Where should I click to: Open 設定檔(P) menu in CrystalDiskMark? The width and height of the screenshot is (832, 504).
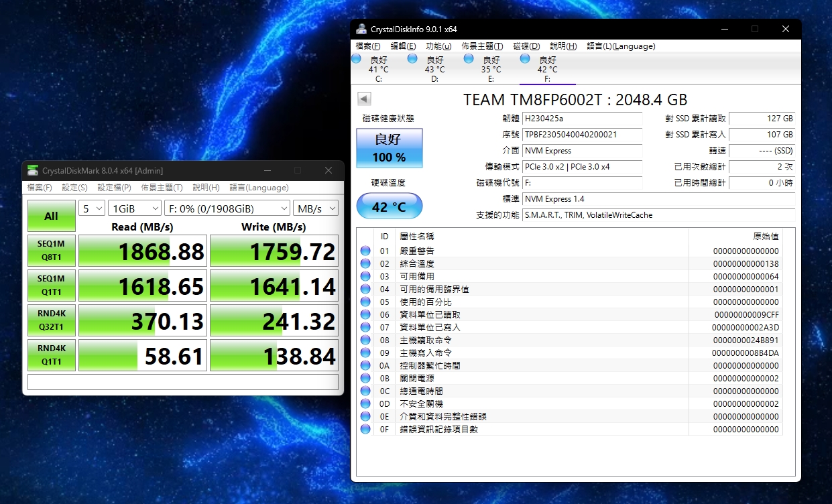tap(114, 188)
